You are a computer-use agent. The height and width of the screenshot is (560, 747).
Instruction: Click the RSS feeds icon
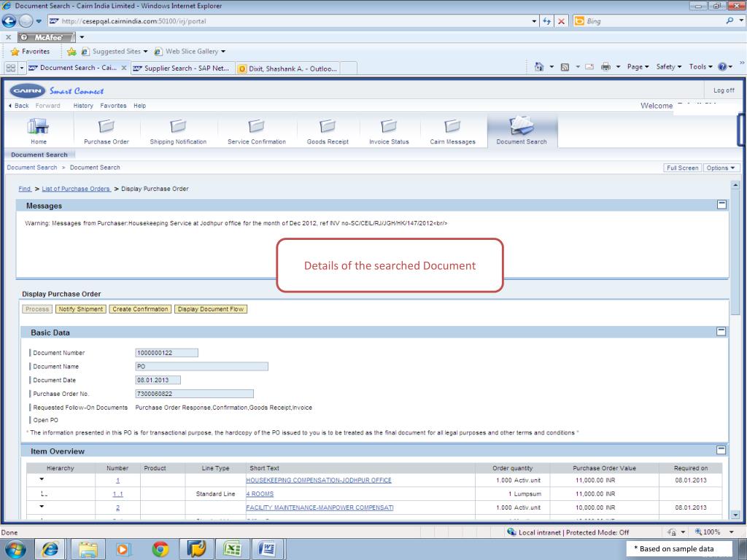point(565,67)
